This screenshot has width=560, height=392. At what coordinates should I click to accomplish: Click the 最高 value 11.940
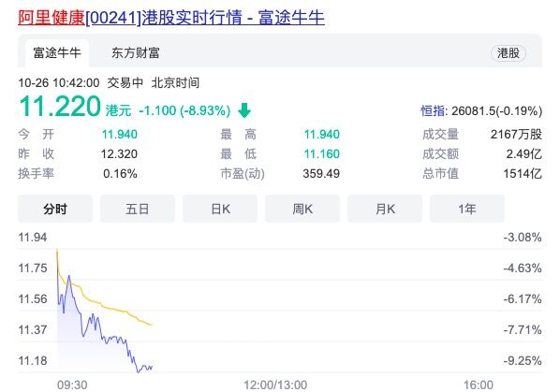[x=322, y=135]
